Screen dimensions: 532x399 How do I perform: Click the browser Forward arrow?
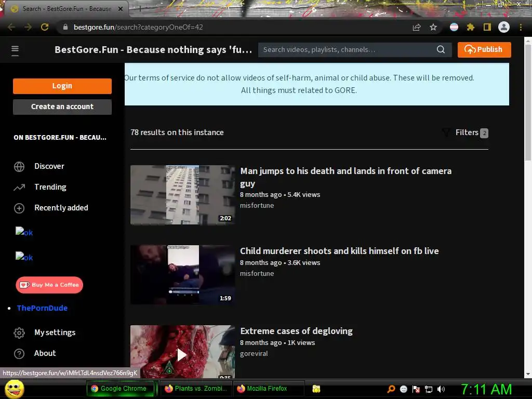point(28,27)
